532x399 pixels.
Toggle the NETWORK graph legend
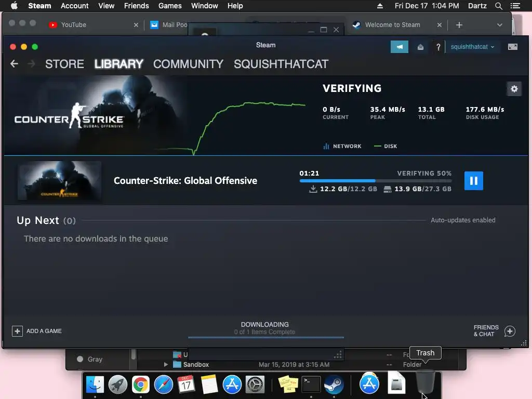click(342, 146)
